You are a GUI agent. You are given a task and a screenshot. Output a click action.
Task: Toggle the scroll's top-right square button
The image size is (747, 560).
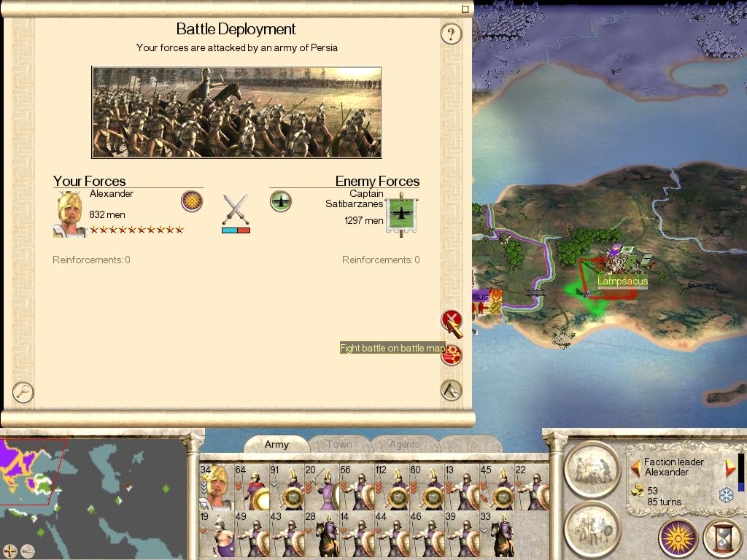coord(465,9)
